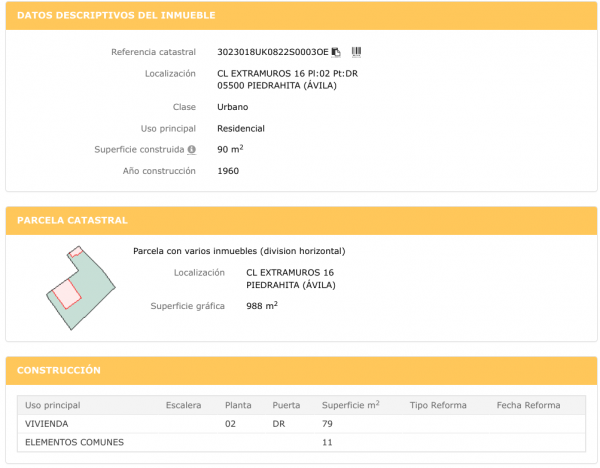Screen dimensions: 600x468
Task: Click the Tipo Reforma column header
Action: tap(439, 405)
